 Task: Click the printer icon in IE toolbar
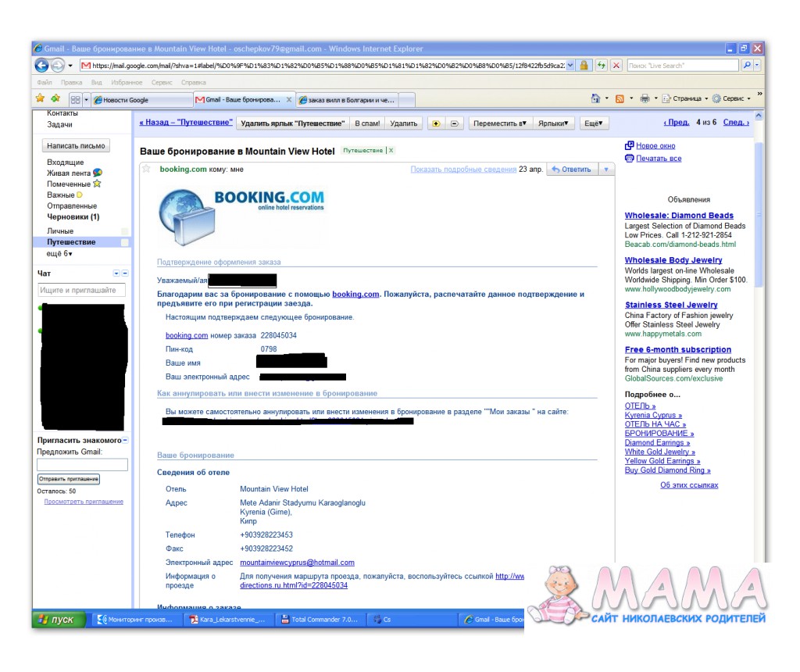[645, 98]
